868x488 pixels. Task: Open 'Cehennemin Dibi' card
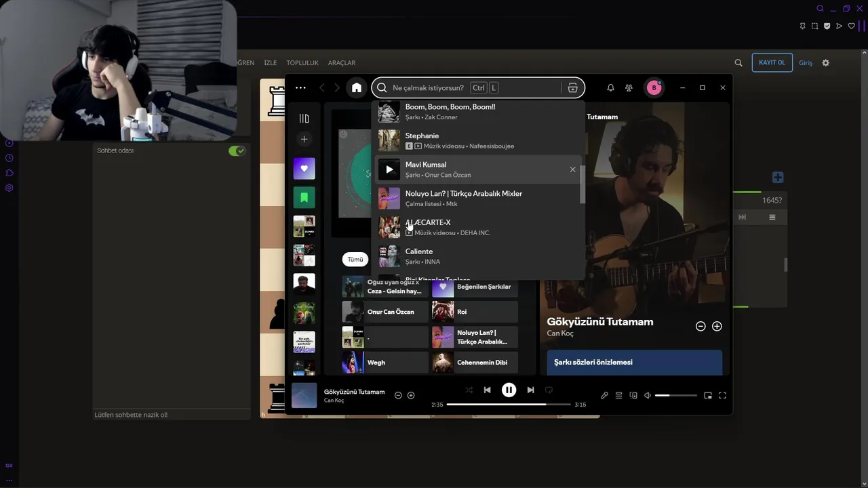(x=475, y=363)
